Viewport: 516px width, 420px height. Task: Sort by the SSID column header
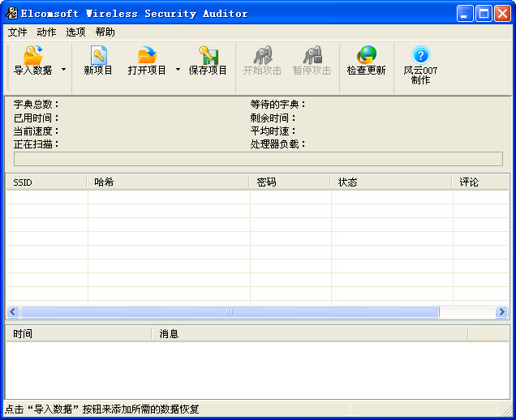pos(46,182)
